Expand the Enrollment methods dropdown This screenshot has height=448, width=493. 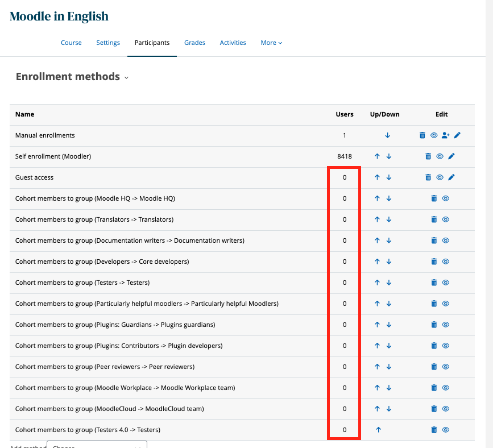point(126,78)
